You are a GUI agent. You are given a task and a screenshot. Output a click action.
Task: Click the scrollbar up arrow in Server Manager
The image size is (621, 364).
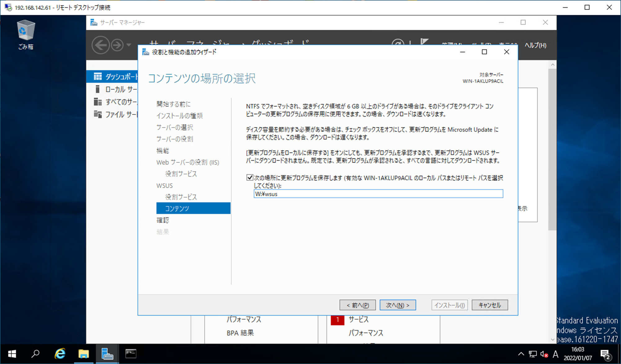click(x=552, y=65)
